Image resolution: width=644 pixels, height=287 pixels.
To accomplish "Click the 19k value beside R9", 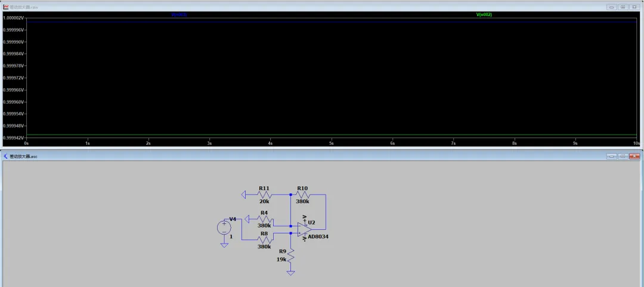I will click(282, 258).
